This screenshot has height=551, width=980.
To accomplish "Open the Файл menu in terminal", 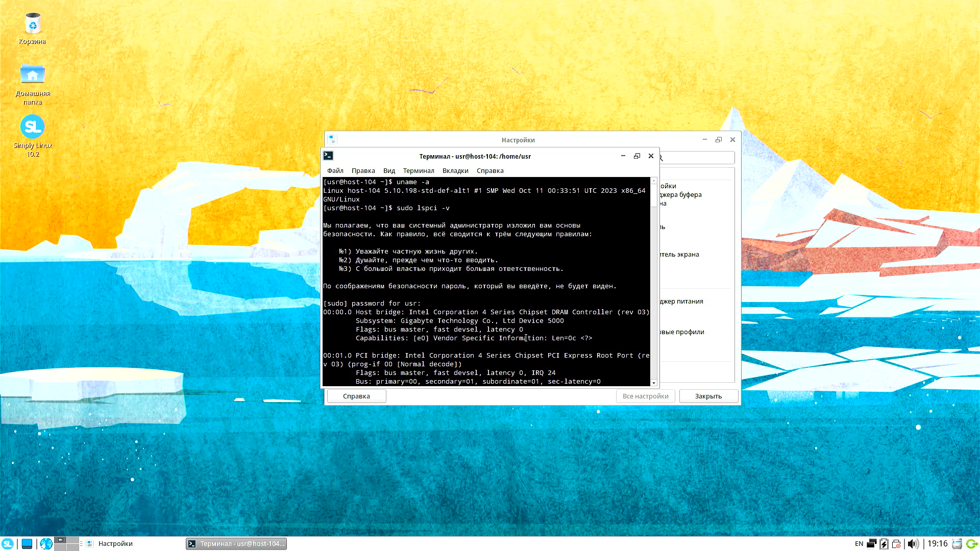I will (x=335, y=171).
